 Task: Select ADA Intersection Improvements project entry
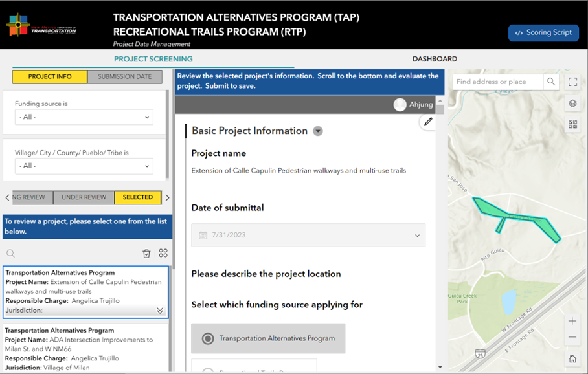(x=85, y=349)
